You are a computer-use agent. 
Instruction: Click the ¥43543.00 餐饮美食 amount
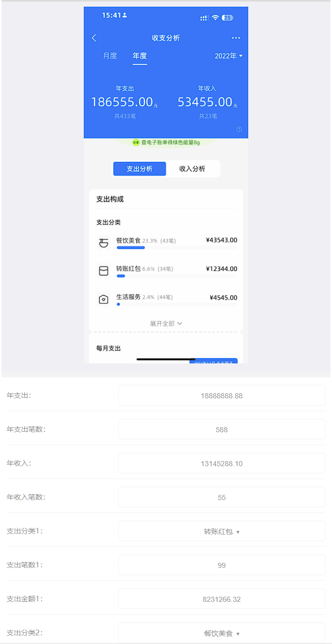click(x=222, y=240)
